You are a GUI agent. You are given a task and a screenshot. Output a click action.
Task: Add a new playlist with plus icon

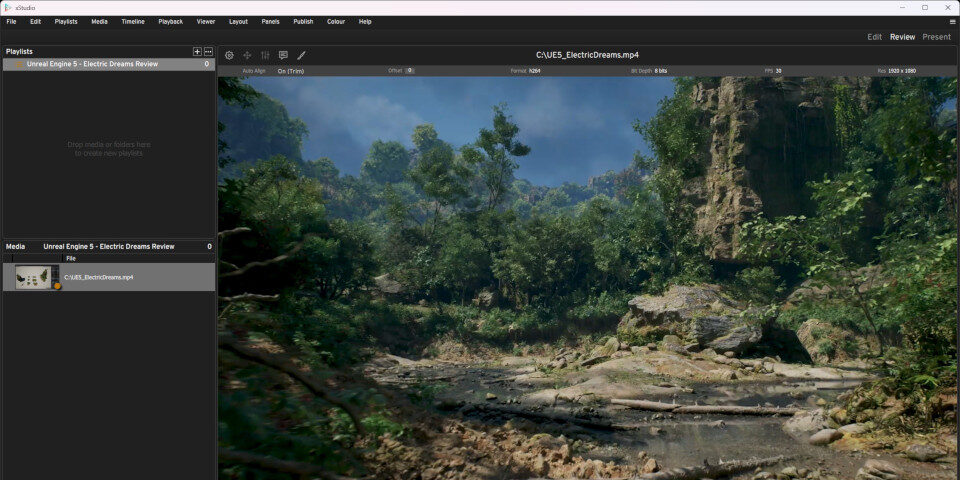point(197,51)
